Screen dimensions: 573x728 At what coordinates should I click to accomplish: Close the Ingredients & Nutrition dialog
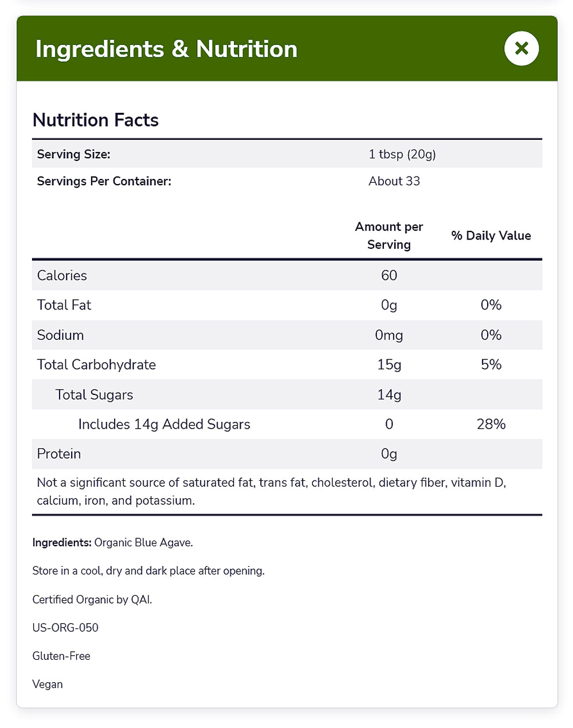click(x=521, y=49)
